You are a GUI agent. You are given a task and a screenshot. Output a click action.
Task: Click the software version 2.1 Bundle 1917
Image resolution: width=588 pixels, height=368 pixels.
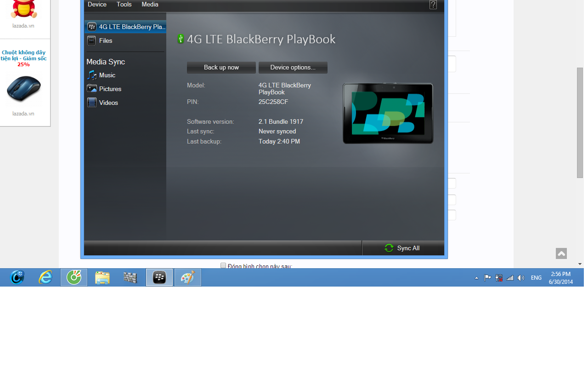[281, 121]
